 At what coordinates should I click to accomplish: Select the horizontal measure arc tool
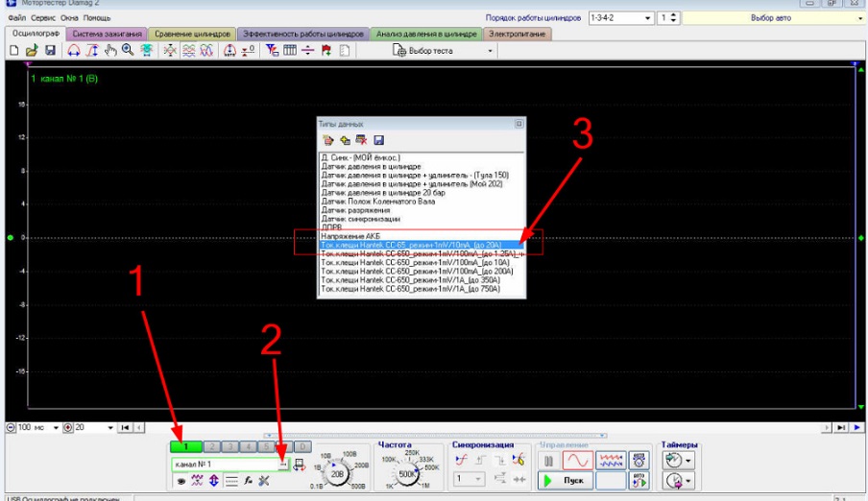74,50
